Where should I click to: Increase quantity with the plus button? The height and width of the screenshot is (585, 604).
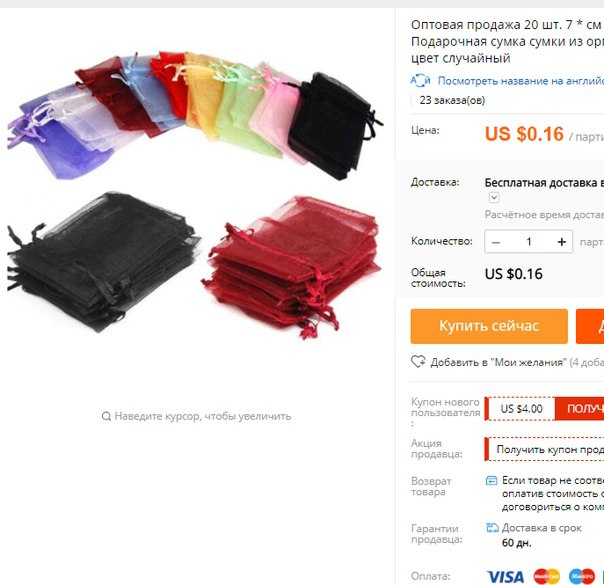click(562, 242)
